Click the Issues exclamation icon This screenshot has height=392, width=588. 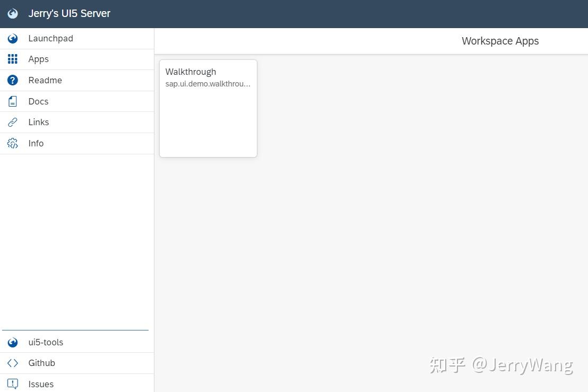[x=12, y=384]
